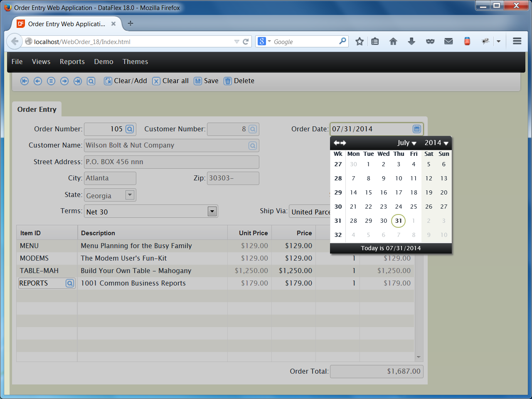Image resolution: width=532 pixels, height=399 pixels.
Task: Expand the Terms dropdown showing Net 30
Action: pyautogui.click(x=212, y=211)
